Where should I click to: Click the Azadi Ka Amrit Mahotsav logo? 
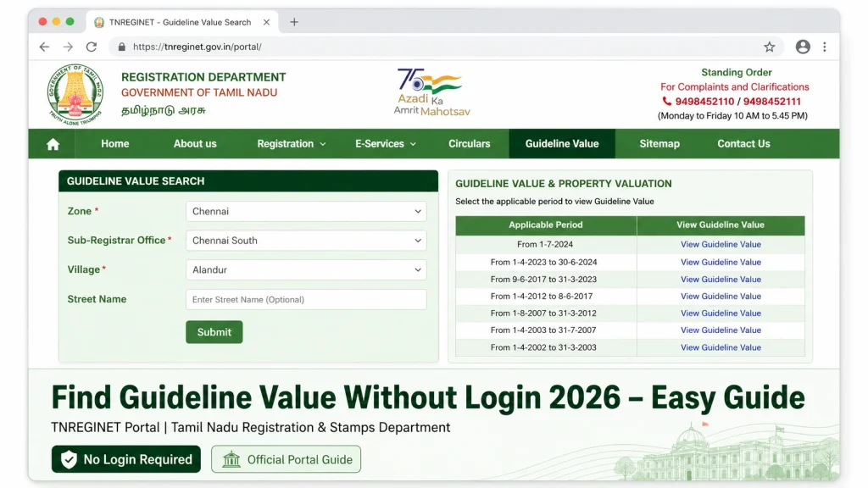click(x=431, y=91)
